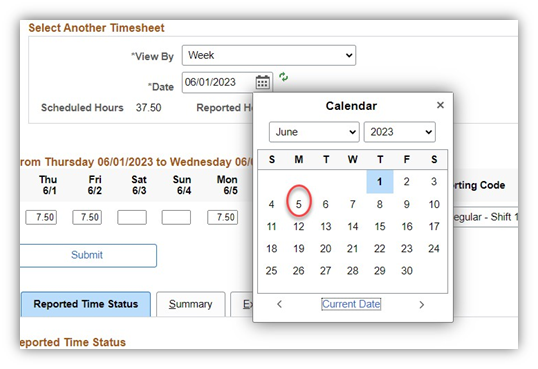Select June 28 in the calendar
Screen dimensions: 538x369
click(352, 271)
